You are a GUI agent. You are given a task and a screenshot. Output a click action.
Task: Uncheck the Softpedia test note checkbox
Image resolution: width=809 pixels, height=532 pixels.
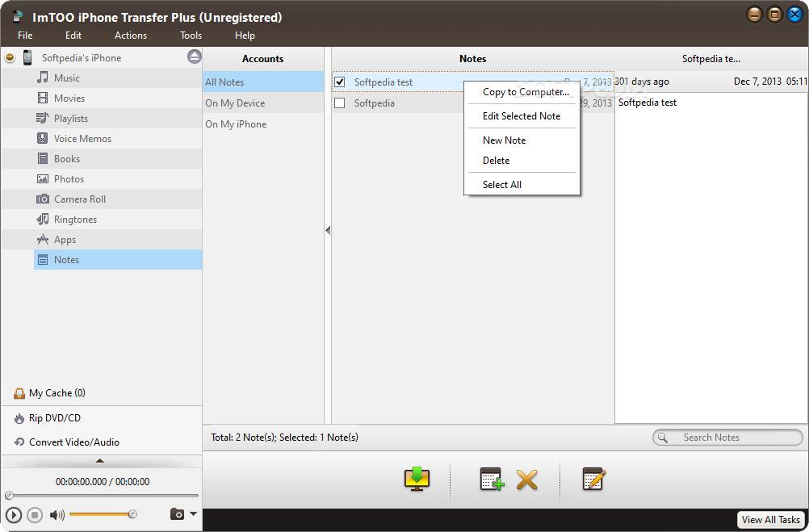pos(339,82)
